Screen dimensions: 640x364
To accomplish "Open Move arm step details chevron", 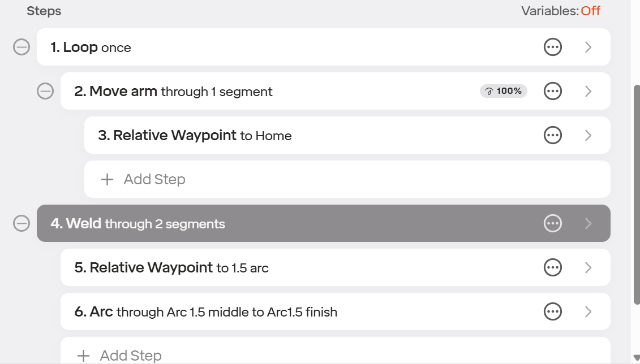I will point(588,91).
